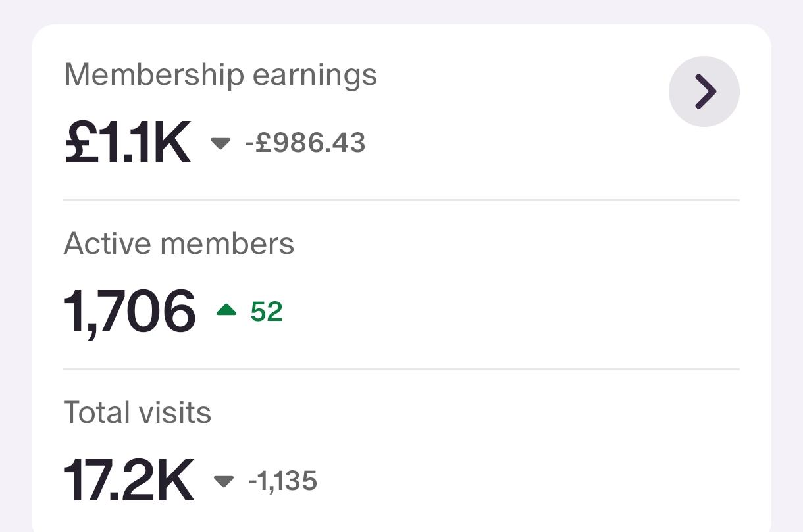Tap the 17.2K total visits figure
This screenshot has width=803, height=532.
click(129, 481)
